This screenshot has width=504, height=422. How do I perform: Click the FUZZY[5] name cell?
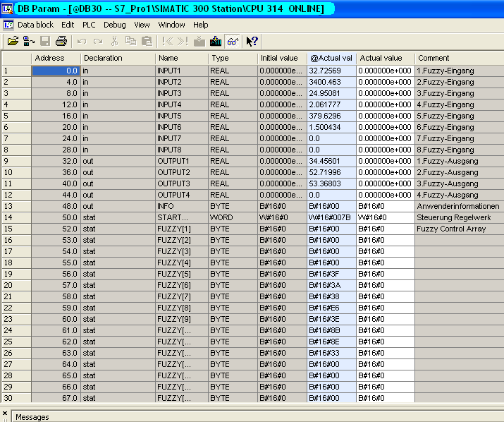(182, 275)
